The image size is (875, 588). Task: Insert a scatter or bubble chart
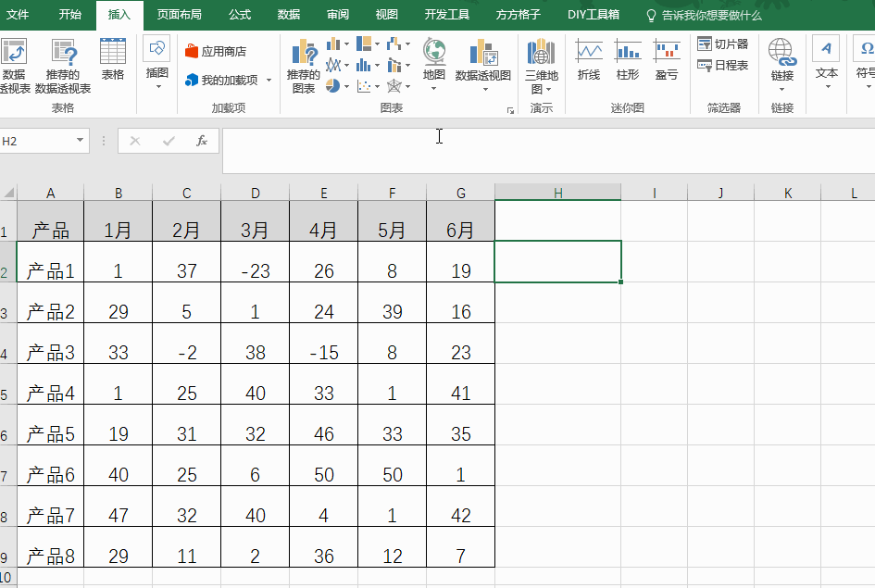click(364, 86)
